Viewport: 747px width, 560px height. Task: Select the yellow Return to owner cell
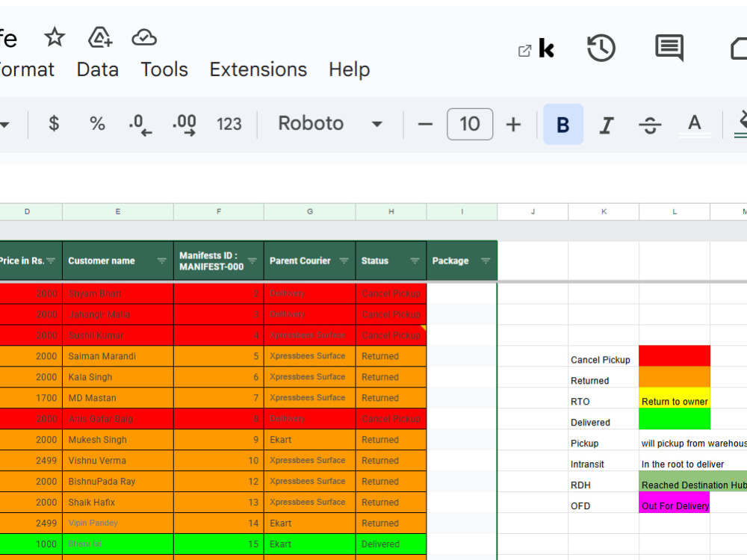click(x=674, y=398)
